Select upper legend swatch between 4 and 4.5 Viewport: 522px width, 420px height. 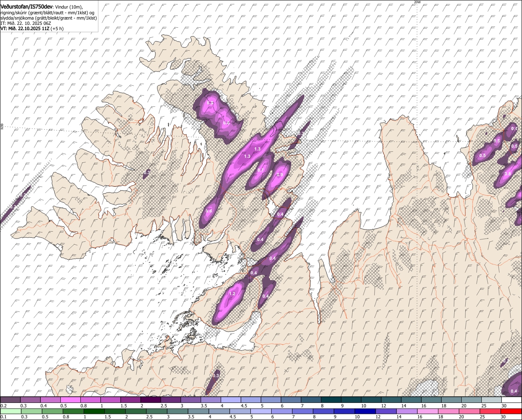tap(231, 400)
